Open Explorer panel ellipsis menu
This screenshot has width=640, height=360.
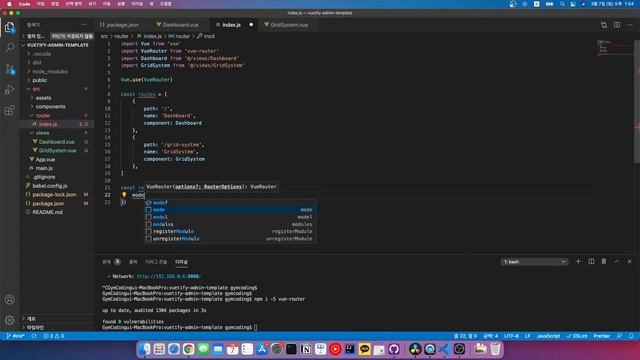coord(84,25)
